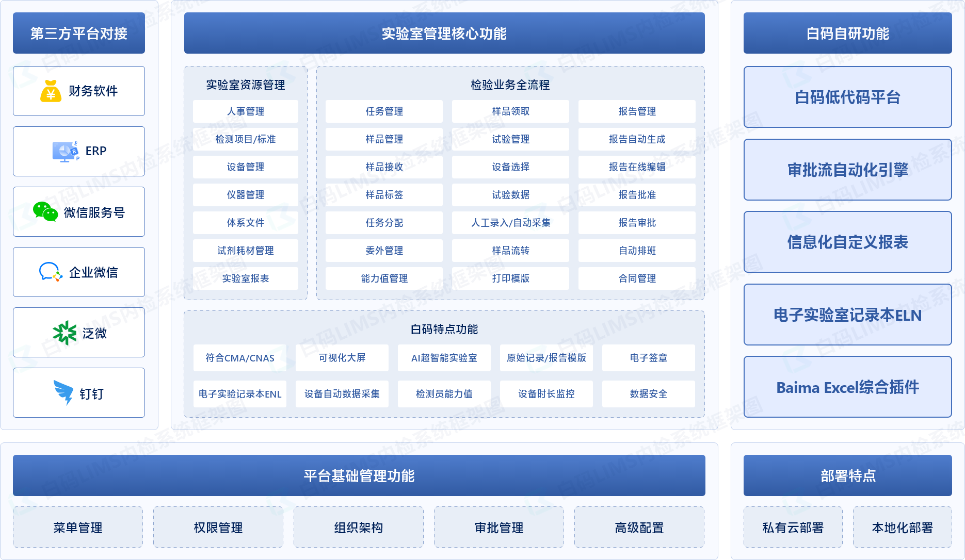Select the 检测项目/标准 item
Image resolution: width=965 pixels, height=560 pixels.
(246, 139)
